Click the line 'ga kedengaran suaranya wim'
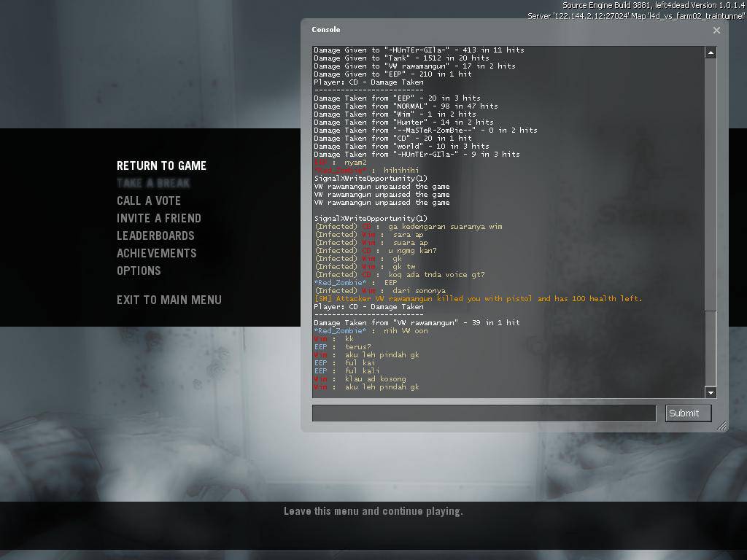This screenshot has width=747, height=560. coord(409,227)
